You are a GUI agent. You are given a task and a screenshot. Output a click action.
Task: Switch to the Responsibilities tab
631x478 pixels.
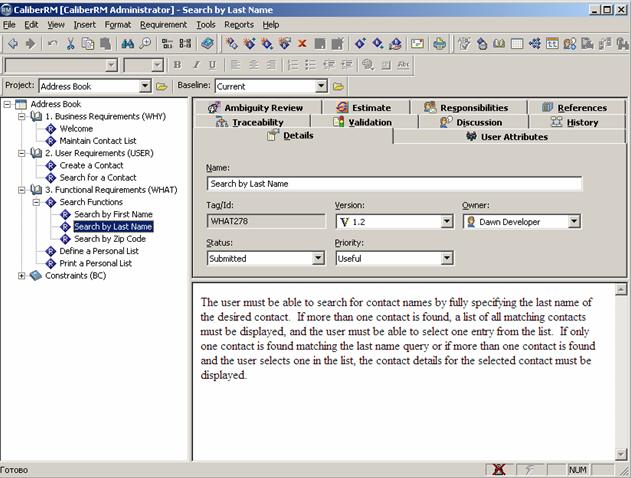[x=468, y=107]
